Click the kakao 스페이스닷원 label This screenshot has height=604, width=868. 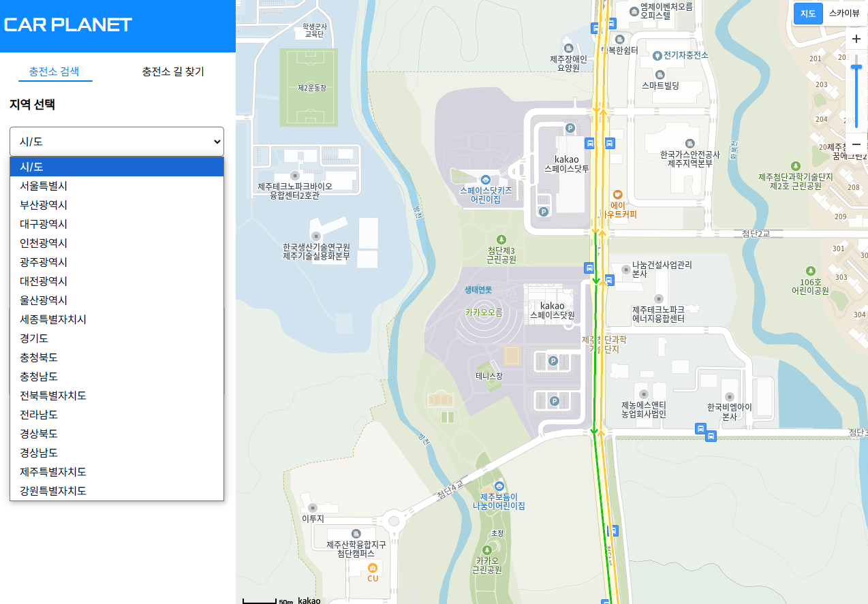[553, 311]
